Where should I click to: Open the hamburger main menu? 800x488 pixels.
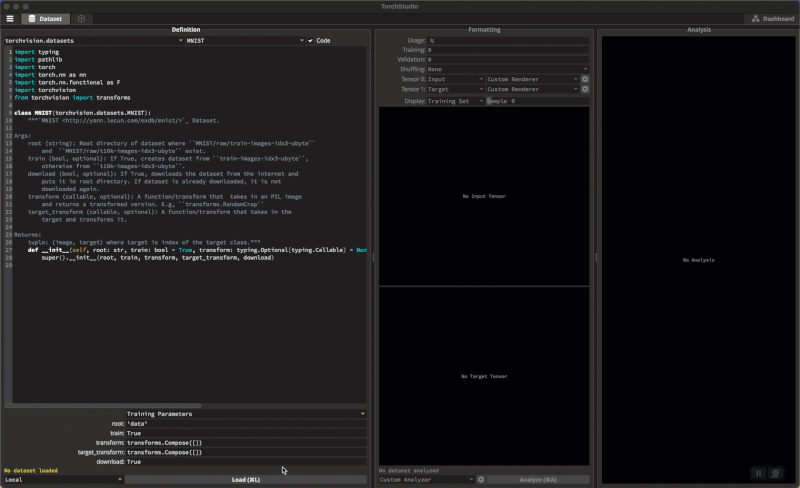[x=10, y=19]
